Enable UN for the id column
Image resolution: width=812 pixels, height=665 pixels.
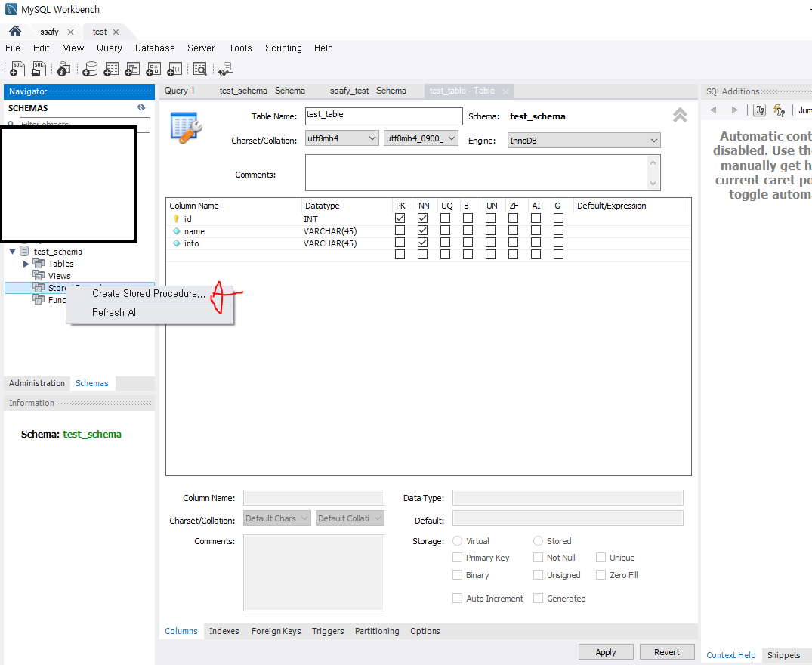pos(490,218)
